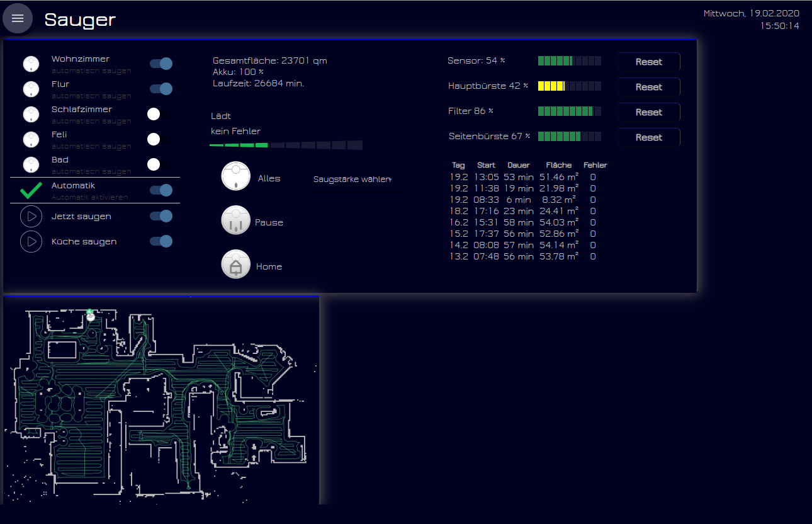The height and width of the screenshot is (524, 812).
Task: Click history row starting 13:05
Action: [523, 177]
